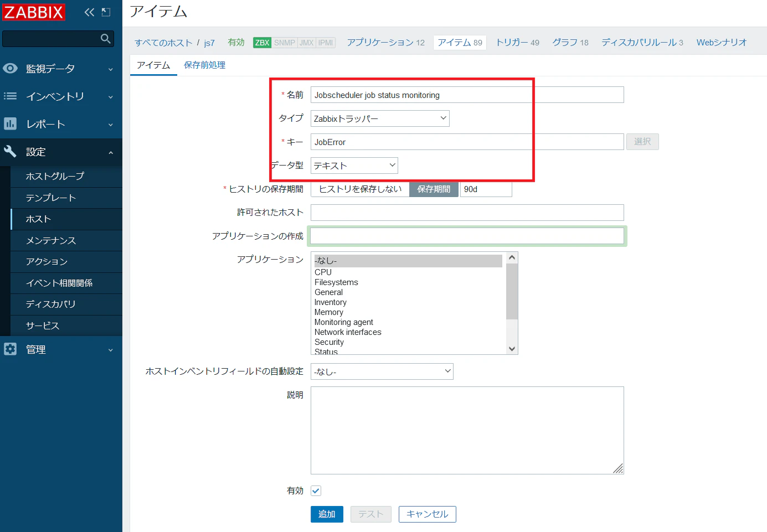The image size is (767, 532).
Task: Open すべてのホスト breadcrumb link
Action: click(x=163, y=43)
